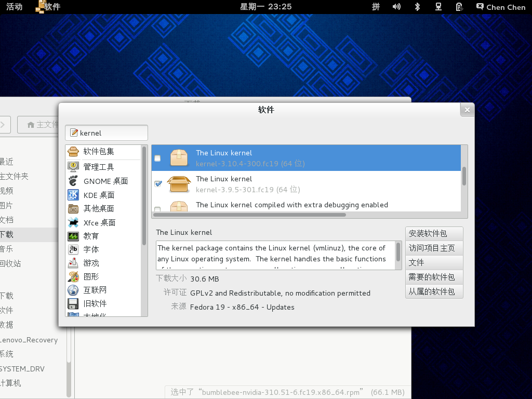The width and height of the screenshot is (532, 399).
Task: Click the kernel search input field
Action: pos(107,132)
